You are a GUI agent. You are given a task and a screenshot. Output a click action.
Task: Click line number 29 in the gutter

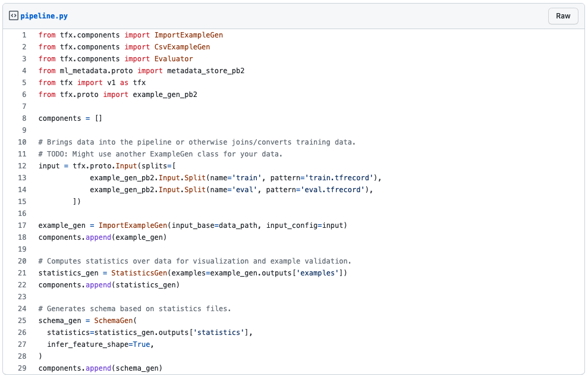coord(23,368)
